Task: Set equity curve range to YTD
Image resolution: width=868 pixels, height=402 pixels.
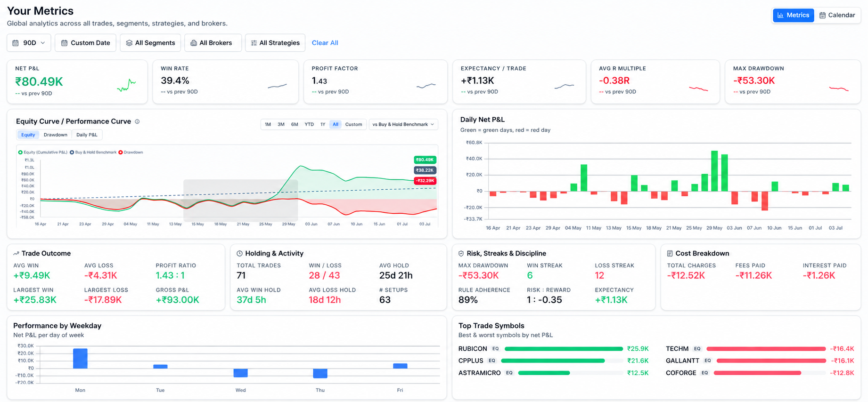Action: click(309, 124)
